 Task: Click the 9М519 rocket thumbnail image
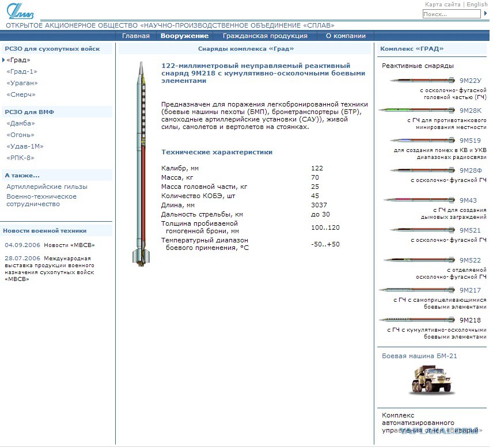click(x=422, y=141)
